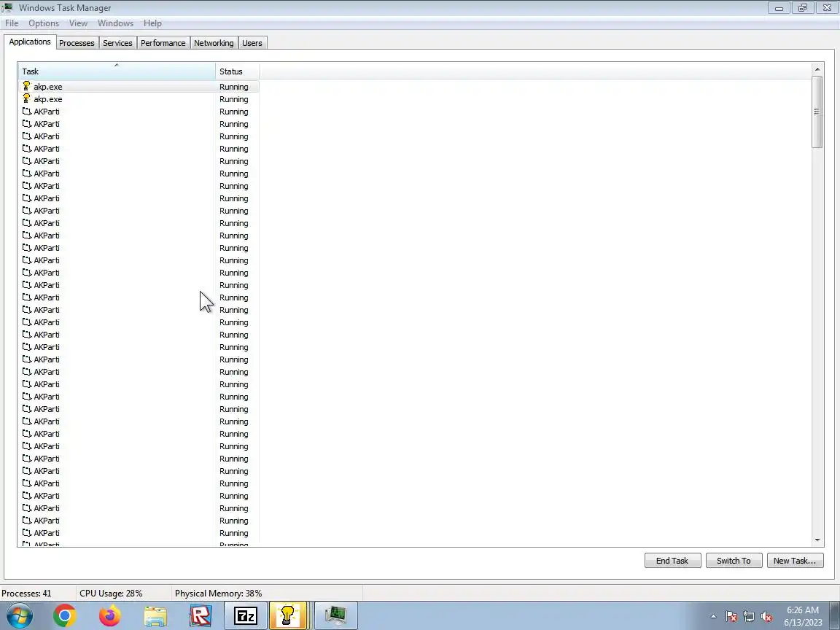Click the End Task button
The image size is (840, 630).
click(672, 561)
